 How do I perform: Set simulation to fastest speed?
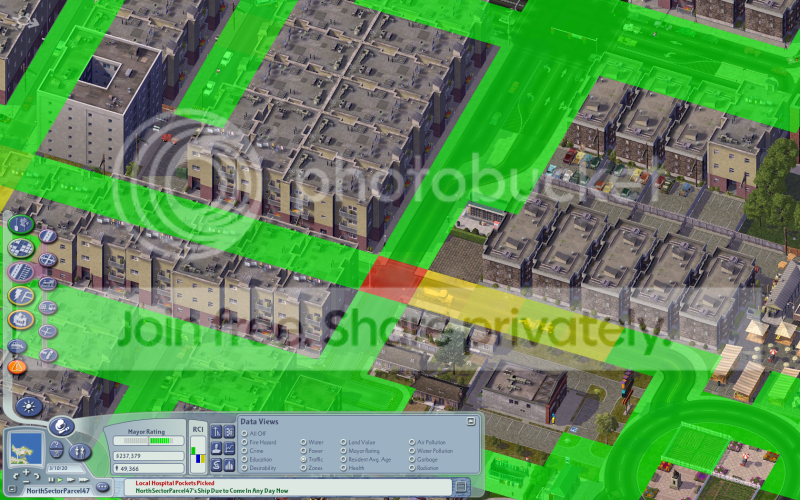point(84,480)
